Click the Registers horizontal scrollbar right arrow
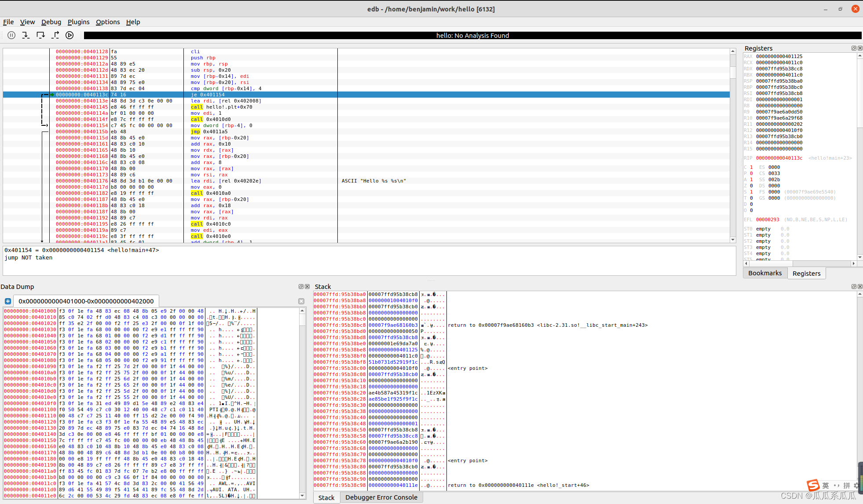863x504 pixels. pyautogui.click(x=854, y=263)
